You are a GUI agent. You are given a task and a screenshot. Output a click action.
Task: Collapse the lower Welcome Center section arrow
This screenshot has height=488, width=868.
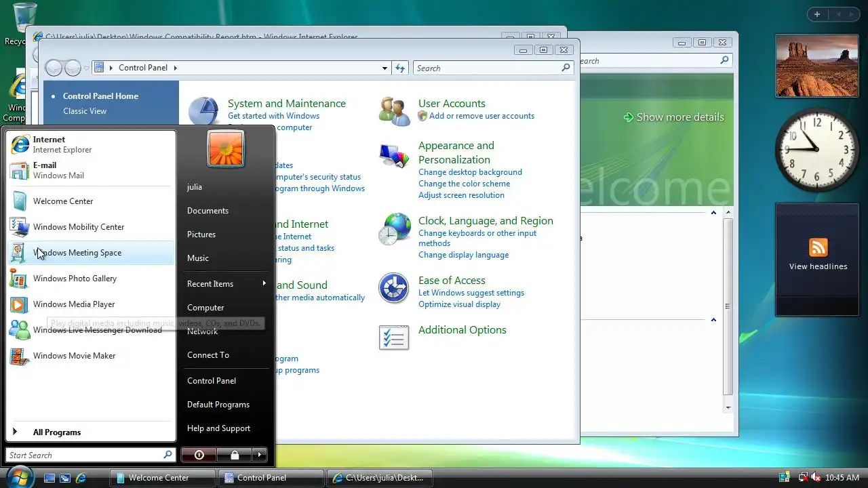coord(713,320)
